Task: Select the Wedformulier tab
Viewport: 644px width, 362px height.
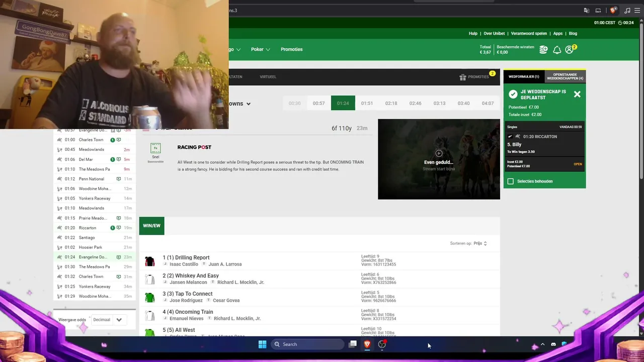Action: [524, 76]
